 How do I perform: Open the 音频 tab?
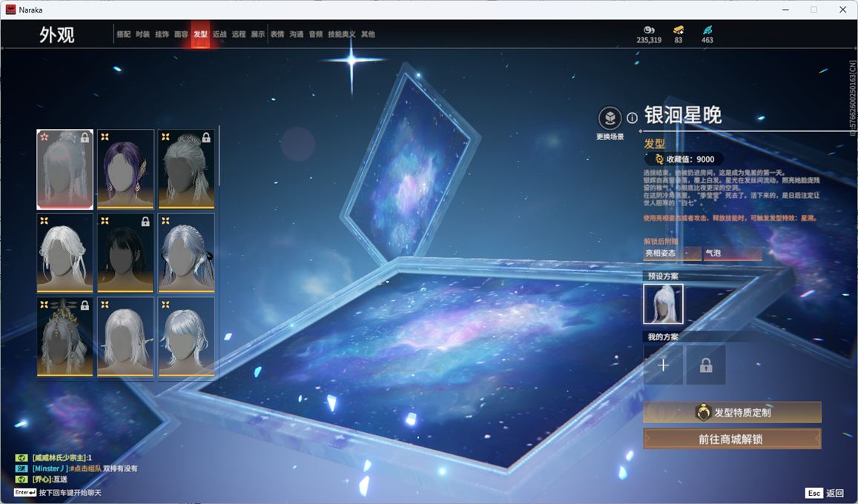pyautogui.click(x=316, y=34)
